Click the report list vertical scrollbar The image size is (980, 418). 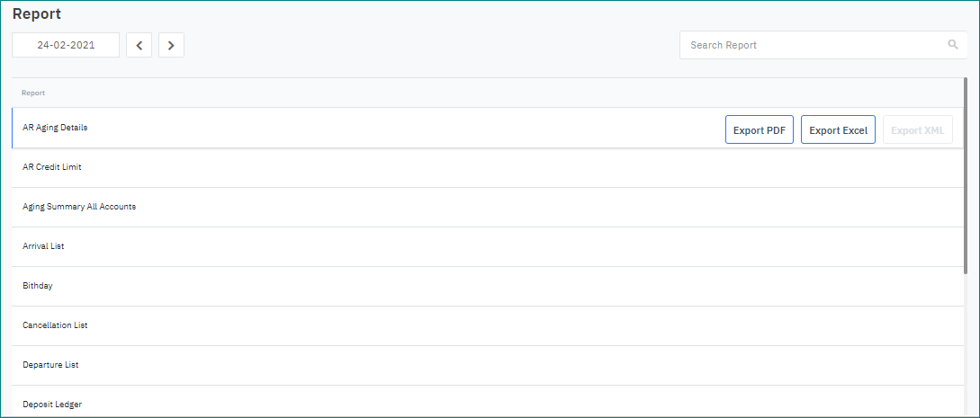coord(965,180)
